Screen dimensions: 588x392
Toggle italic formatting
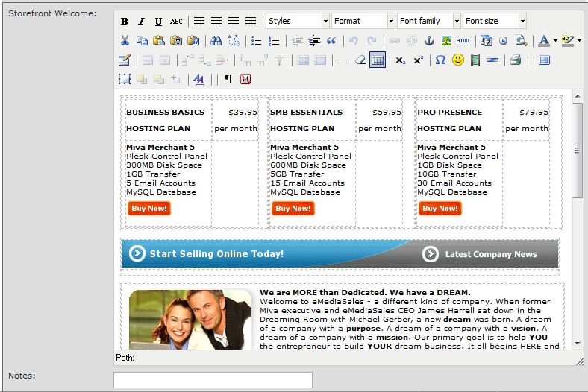click(141, 22)
